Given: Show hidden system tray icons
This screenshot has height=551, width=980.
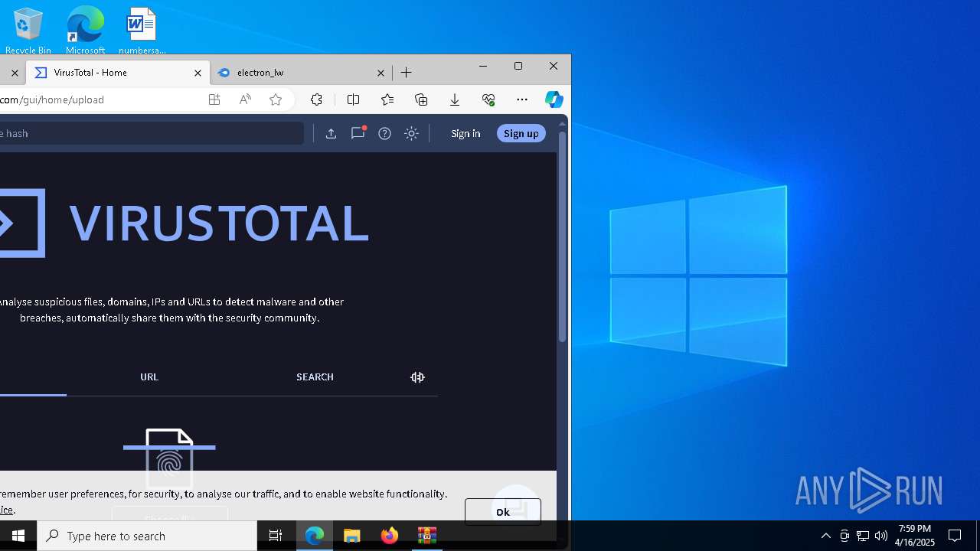Looking at the screenshot, I should tap(825, 536).
